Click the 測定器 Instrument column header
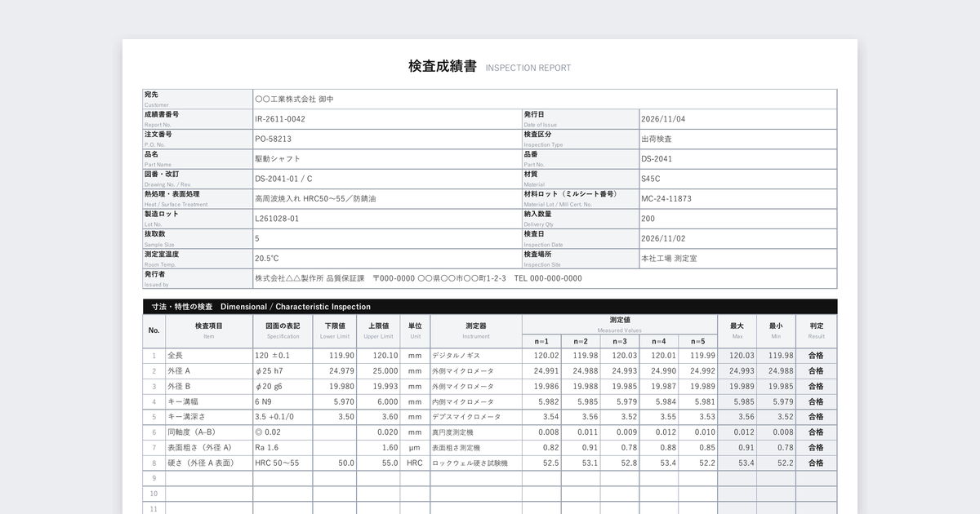The height and width of the screenshot is (514, 980). tap(476, 330)
